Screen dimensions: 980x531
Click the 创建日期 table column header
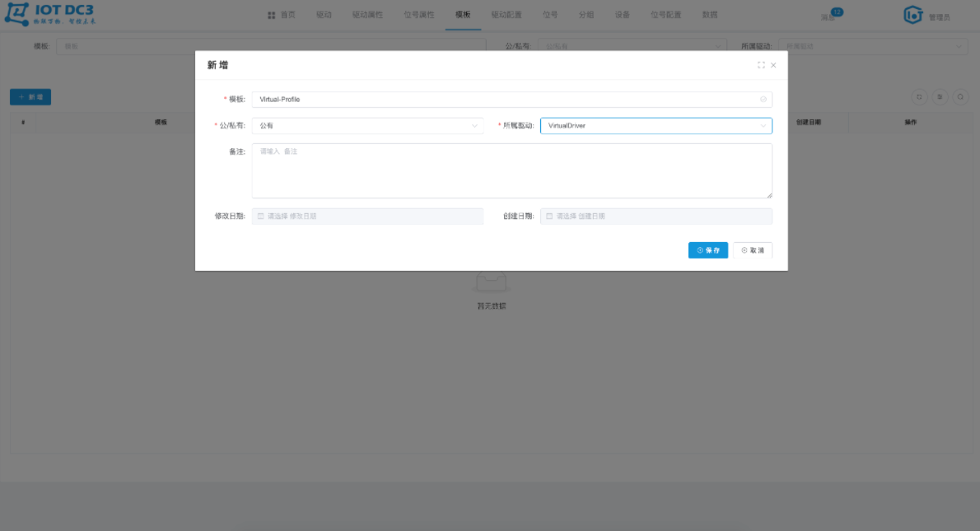(x=808, y=123)
